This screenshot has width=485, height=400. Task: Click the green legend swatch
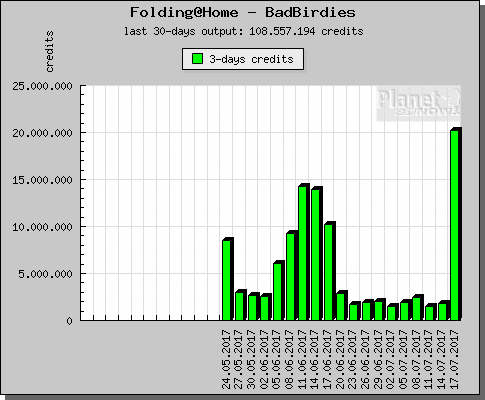(198, 59)
